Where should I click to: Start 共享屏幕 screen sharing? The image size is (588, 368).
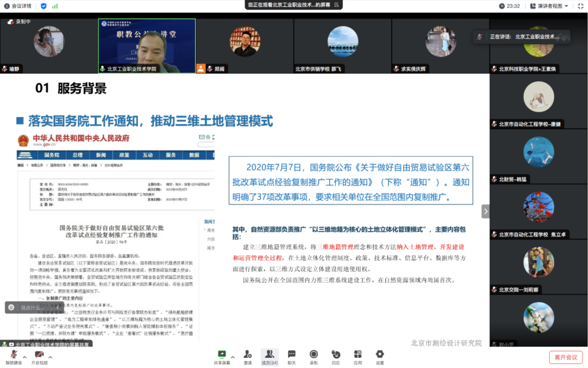(x=222, y=357)
